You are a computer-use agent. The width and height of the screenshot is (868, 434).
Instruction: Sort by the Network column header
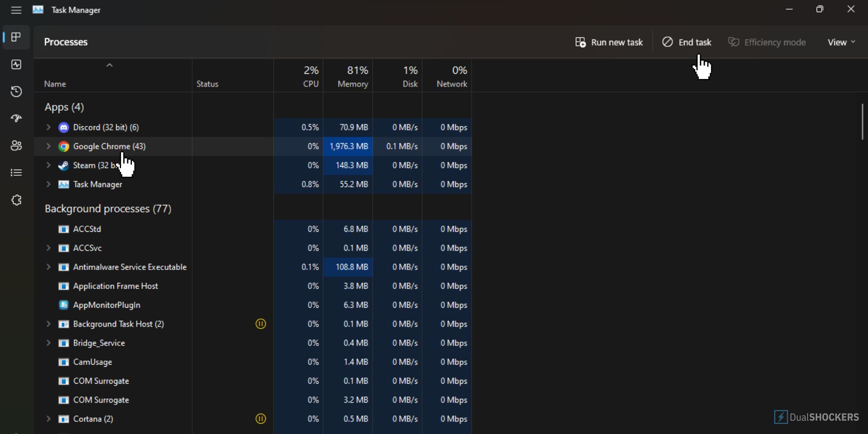point(447,76)
